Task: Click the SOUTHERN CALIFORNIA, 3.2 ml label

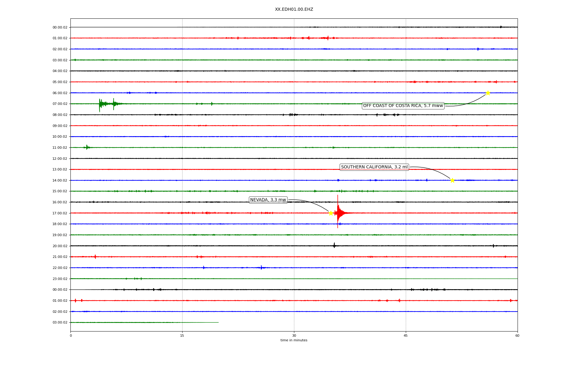Action: 374,167
